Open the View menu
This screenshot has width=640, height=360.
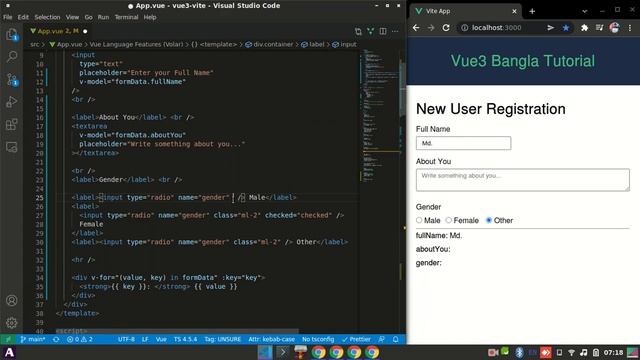click(x=72, y=17)
